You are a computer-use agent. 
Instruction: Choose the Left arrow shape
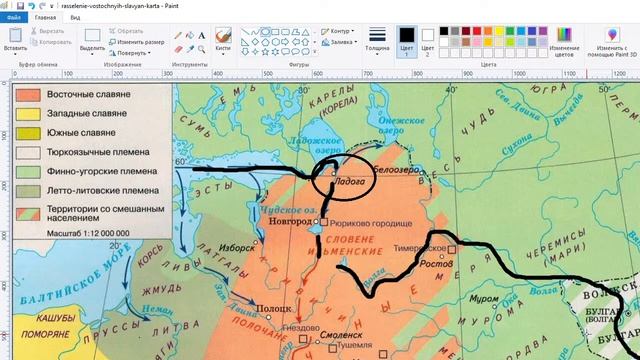(295, 42)
